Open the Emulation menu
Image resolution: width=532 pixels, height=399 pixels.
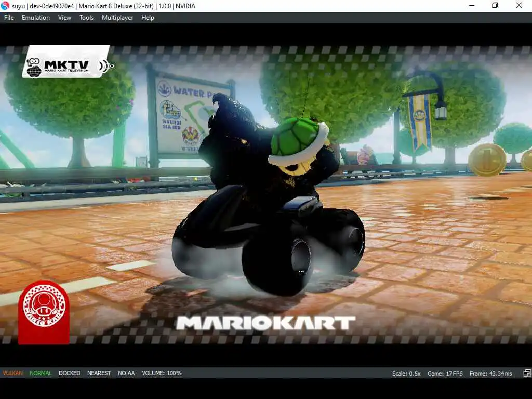(36, 18)
